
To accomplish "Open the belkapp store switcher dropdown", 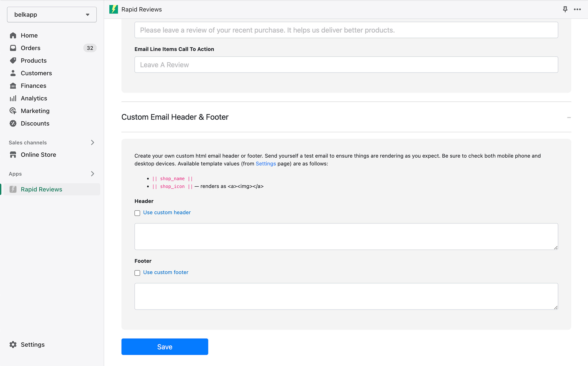I will coord(52,15).
